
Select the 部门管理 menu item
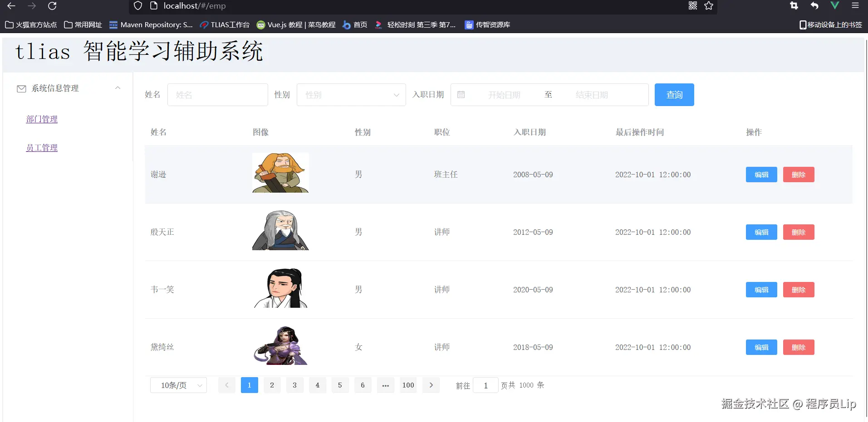(x=41, y=119)
